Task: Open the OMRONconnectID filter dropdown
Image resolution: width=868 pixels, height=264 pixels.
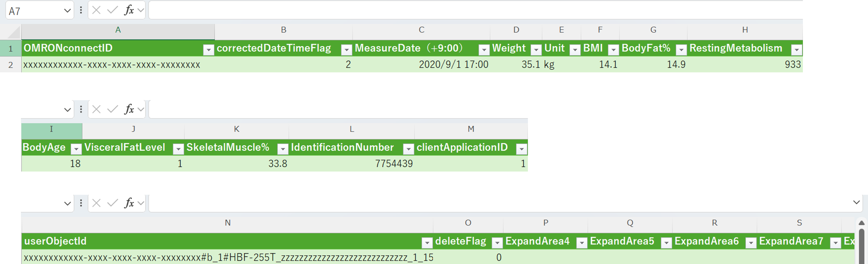Action: point(209,50)
